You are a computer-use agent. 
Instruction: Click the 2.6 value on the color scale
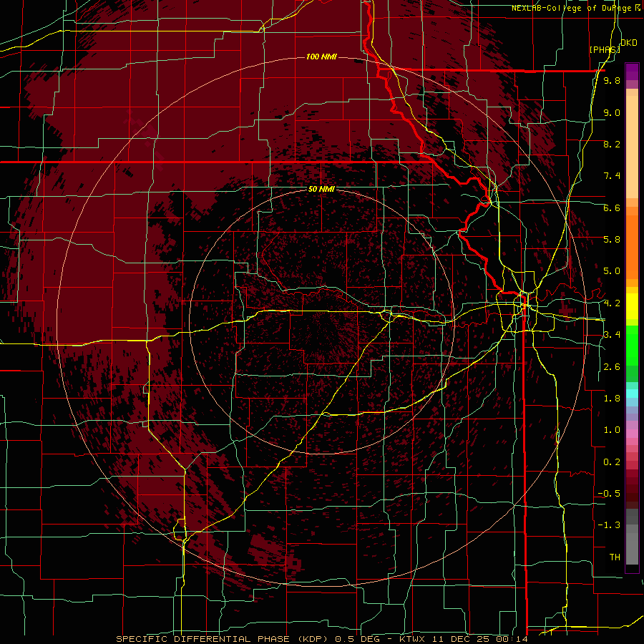click(x=612, y=367)
